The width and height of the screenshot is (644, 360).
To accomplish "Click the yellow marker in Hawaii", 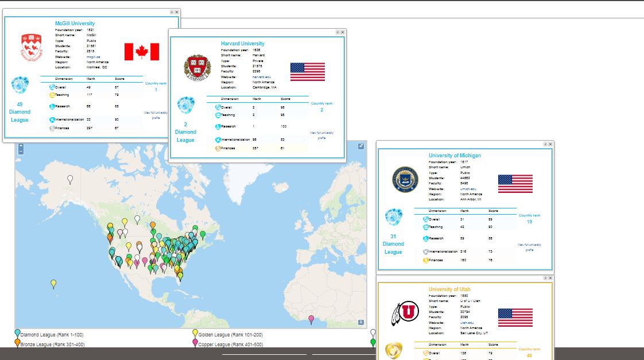I will click(x=53, y=284).
